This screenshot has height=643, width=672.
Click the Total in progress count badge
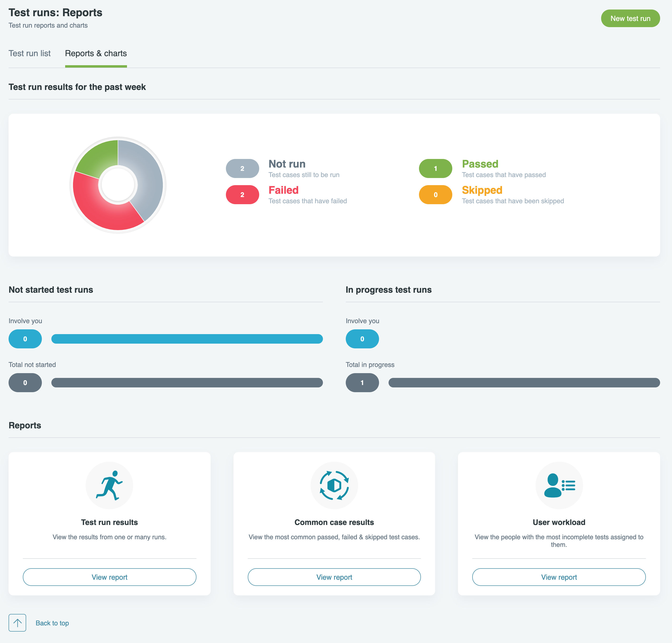[362, 382]
